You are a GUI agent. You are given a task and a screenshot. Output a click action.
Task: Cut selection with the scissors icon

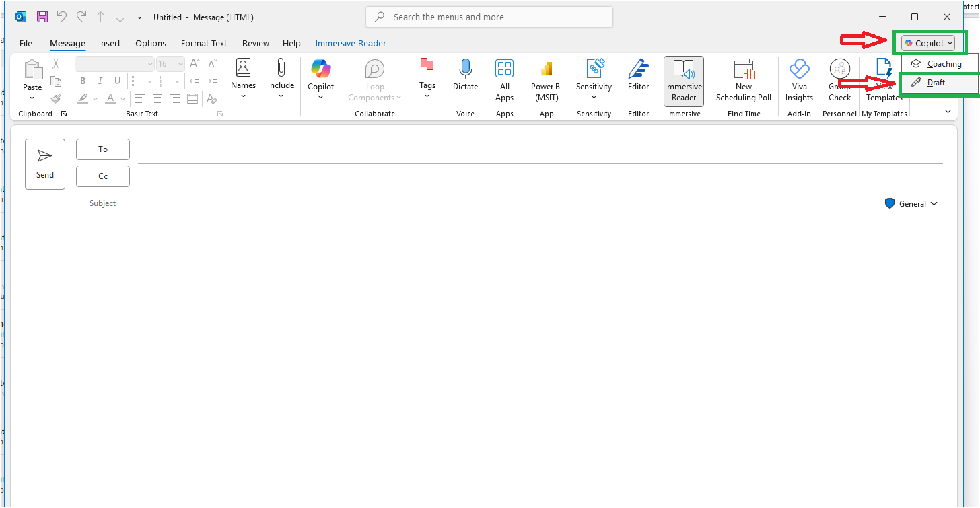click(x=56, y=64)
